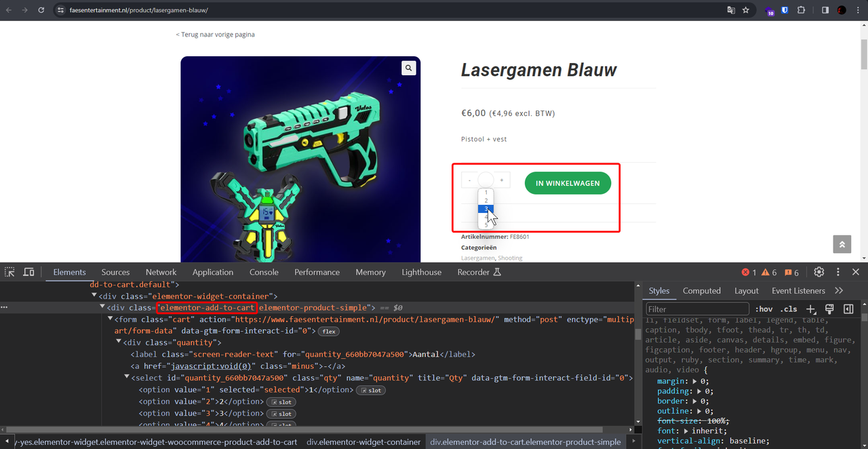The image size is (868, 449).
Task: Click the flex badge on the form
Action: click(x=329, y=331)
